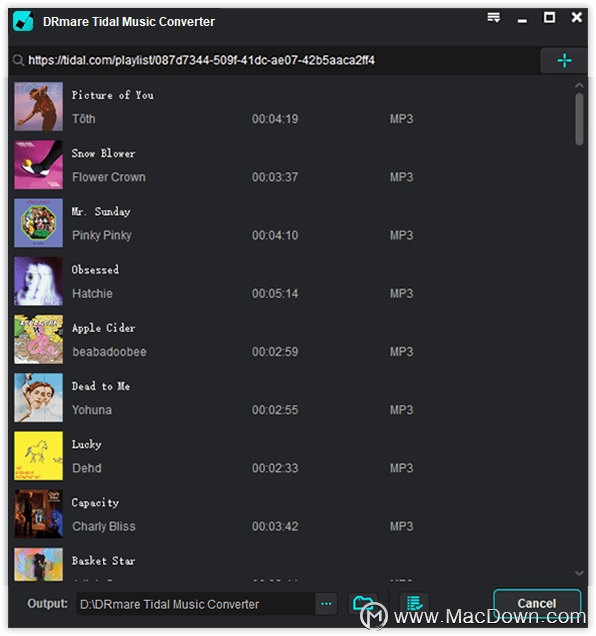The height and width of the screenshot is (636, 596).
Task: Select Picture of You album thumbnail
Action: point(39,107)
